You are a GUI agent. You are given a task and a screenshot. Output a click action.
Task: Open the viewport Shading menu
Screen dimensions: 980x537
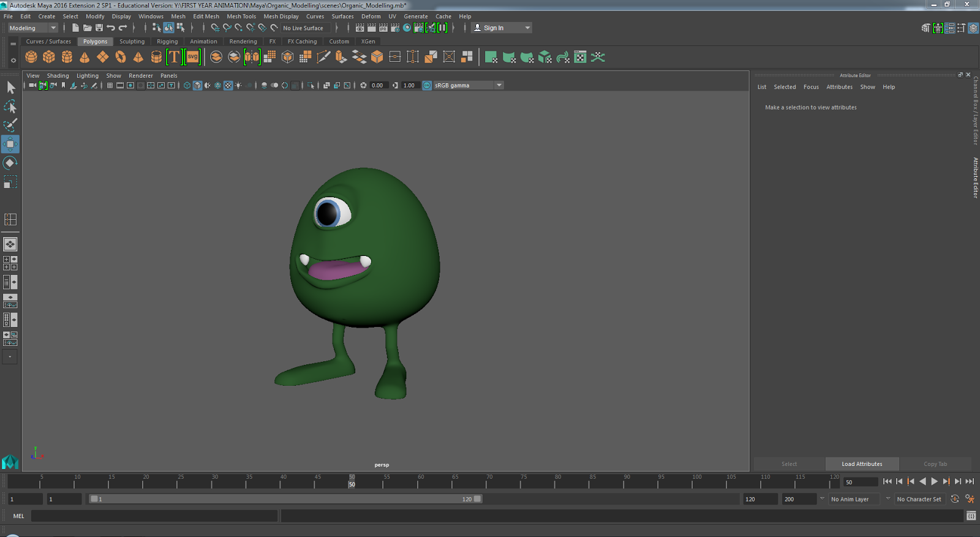point(58,76)
